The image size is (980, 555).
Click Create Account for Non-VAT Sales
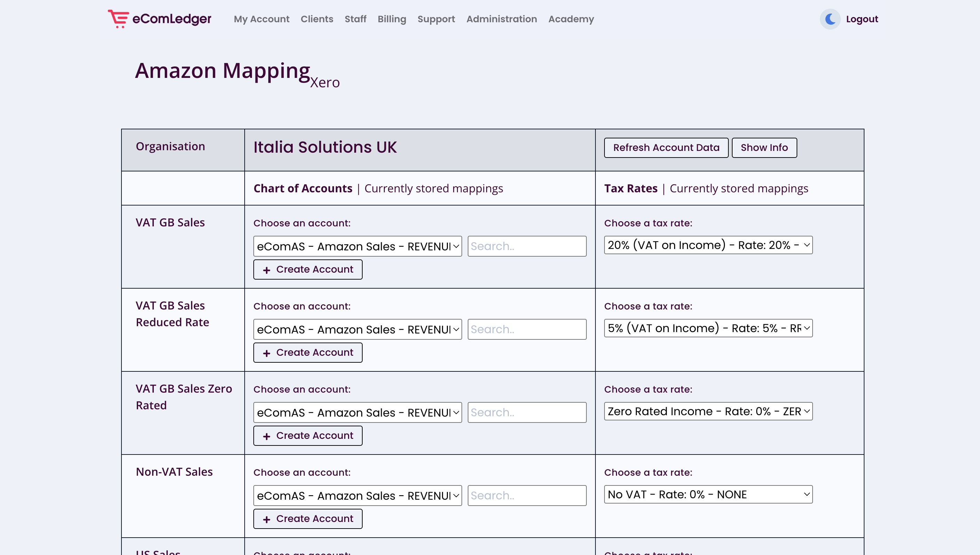[307, 519]
